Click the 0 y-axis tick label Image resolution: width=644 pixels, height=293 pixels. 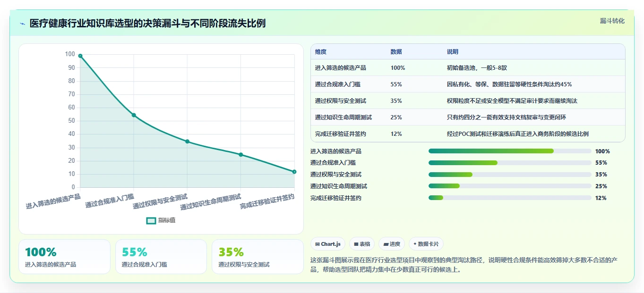pos(73,187)
